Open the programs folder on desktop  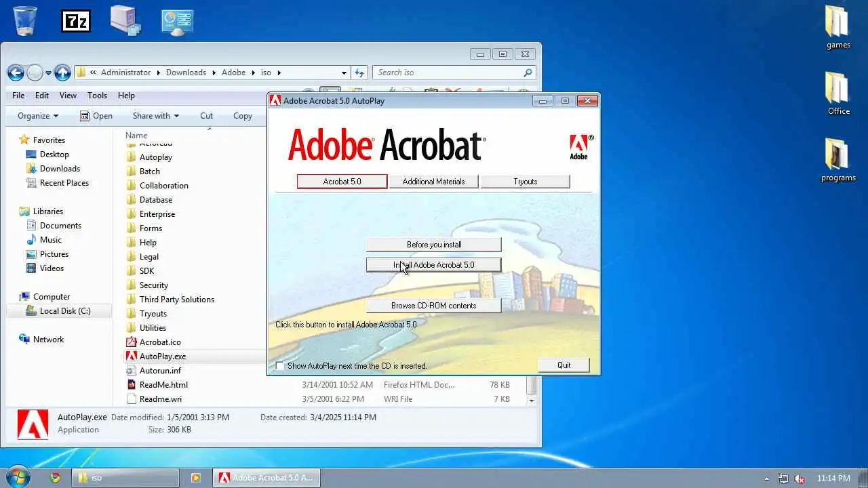838,160
